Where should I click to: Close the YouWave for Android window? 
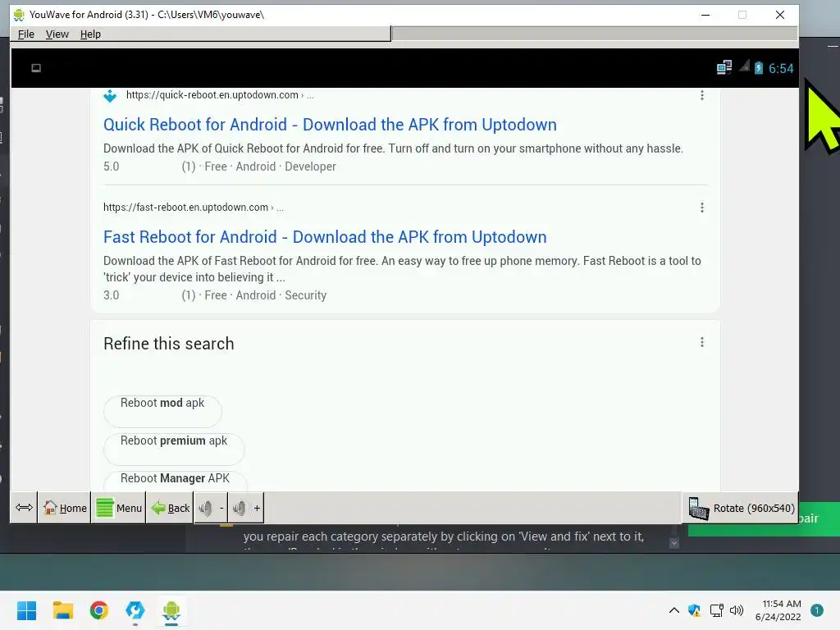coord(780,15)
